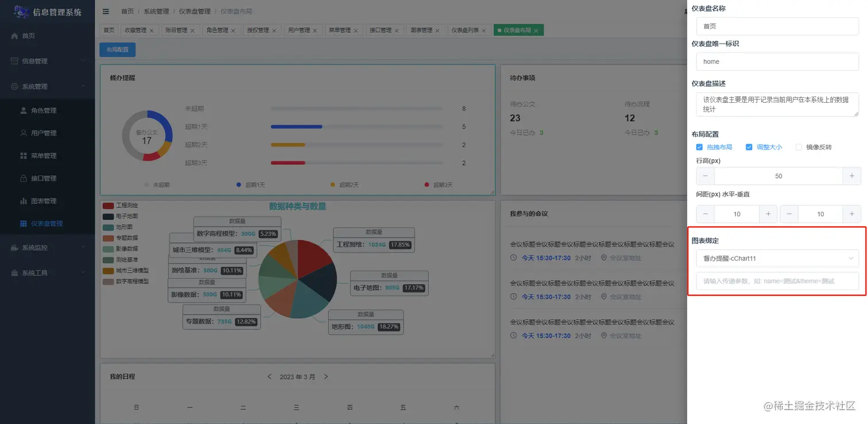The width and height of the screenshot is (868, 424).
Task: Uncheck the 调整大小 checkbox
Action: (x=749, y=147)
